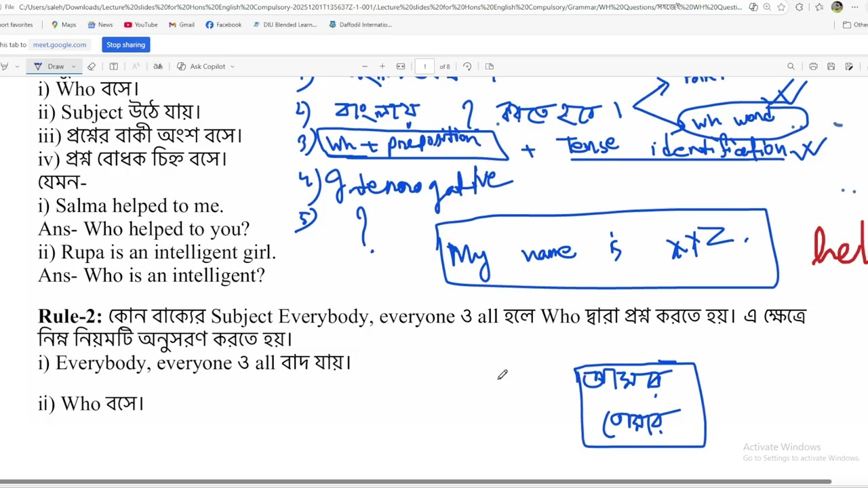868x488 pixels.
Task: Toggle the page view layout icon
Action: tap(490, 66)
